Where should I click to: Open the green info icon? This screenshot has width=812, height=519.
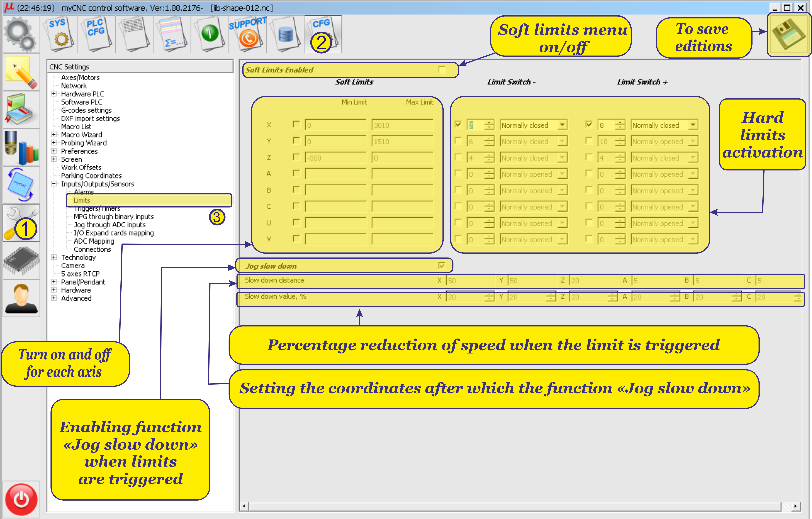pyautogui.click(x=210, y=34)
